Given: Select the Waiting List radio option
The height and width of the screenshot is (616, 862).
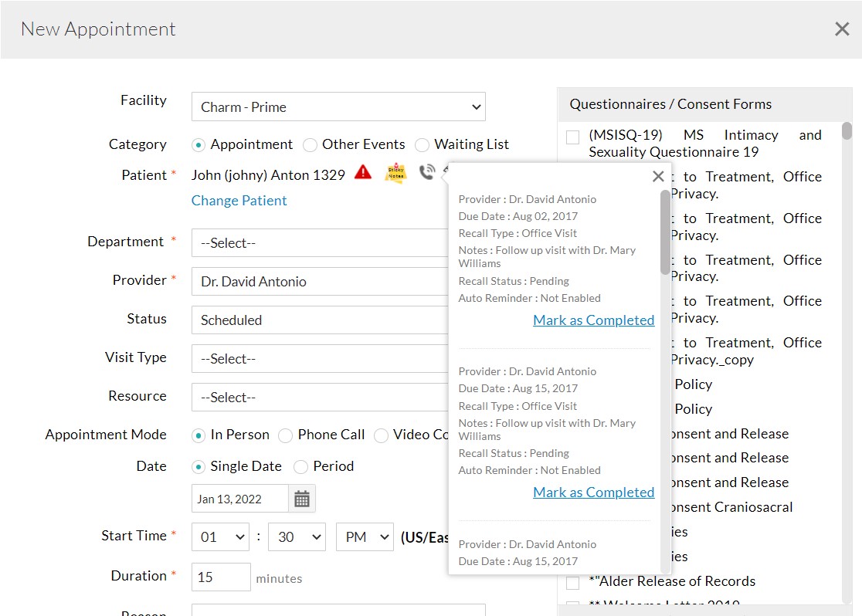Looking at the screenshot, I should (x=422, y=145).
